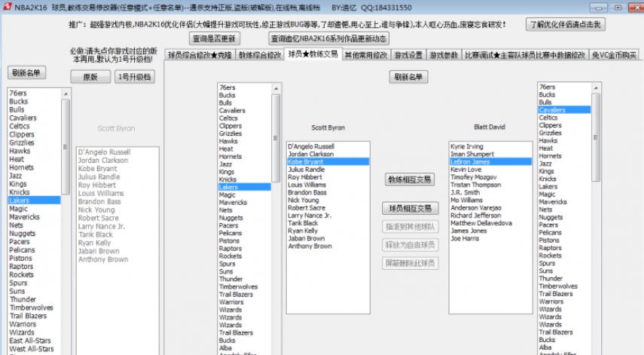Go to the 游戏设置 tab

click(x=408, y=55)
